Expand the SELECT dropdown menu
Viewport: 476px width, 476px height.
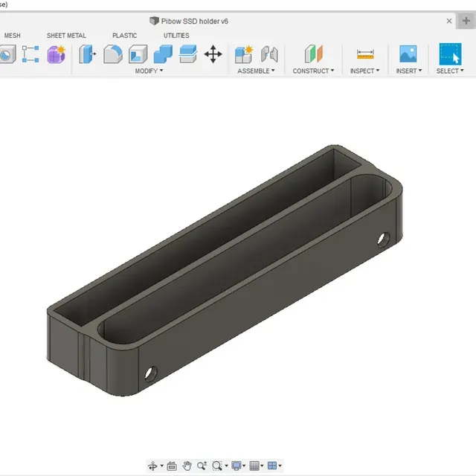pos(450,71)
